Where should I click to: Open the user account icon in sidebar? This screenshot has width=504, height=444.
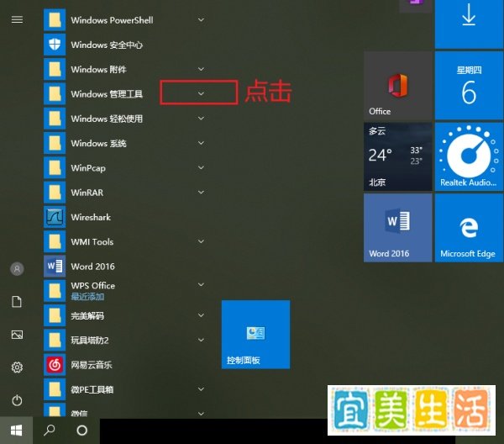[17, 268]
